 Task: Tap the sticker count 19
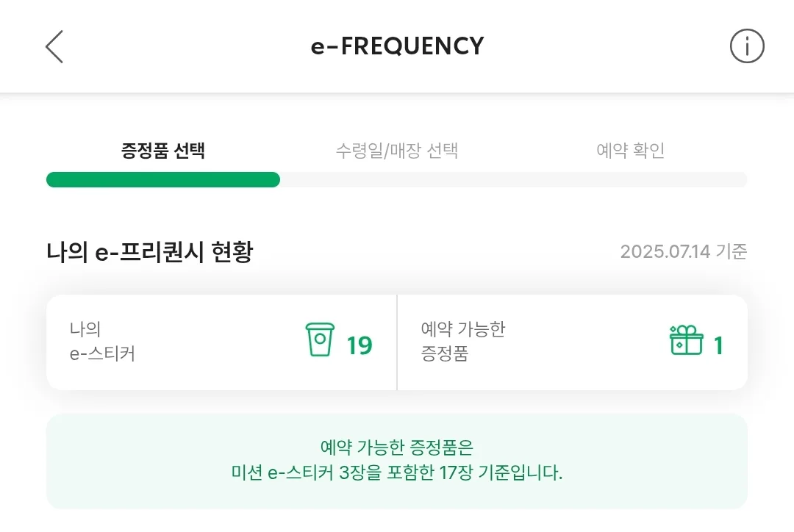(360, 345)
